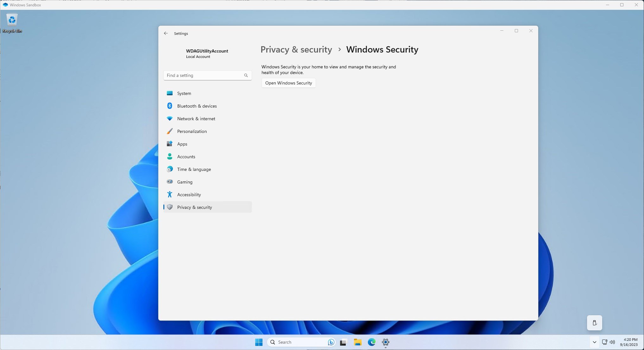Launch Microsoft Edge from the taskbar
Screen dimensions: 644x350
click(x=372, y=342)
